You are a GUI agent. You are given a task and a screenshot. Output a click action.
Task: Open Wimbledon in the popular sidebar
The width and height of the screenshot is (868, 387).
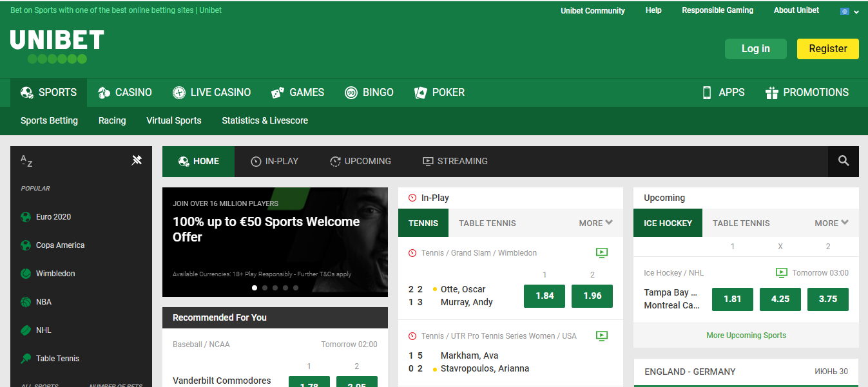55,274
